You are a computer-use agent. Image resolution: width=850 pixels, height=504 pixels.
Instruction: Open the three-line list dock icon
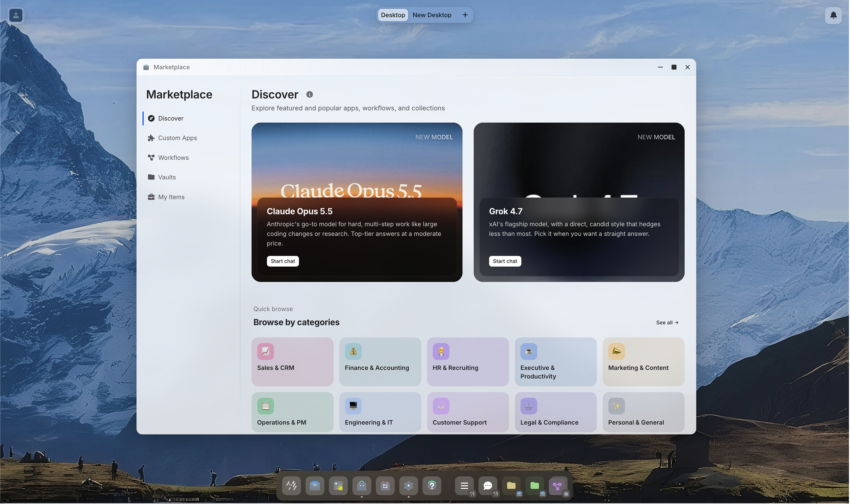pyautogui.click(x=465, y=486)
